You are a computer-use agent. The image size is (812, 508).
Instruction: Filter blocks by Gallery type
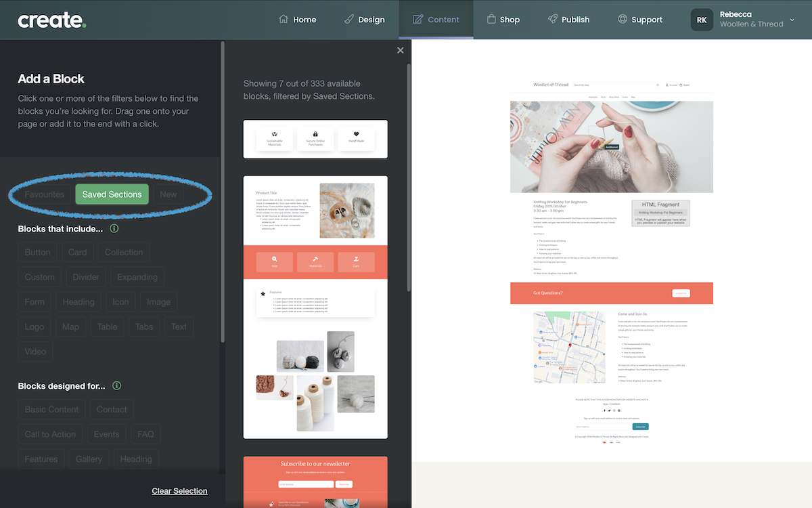pos(89,459)
